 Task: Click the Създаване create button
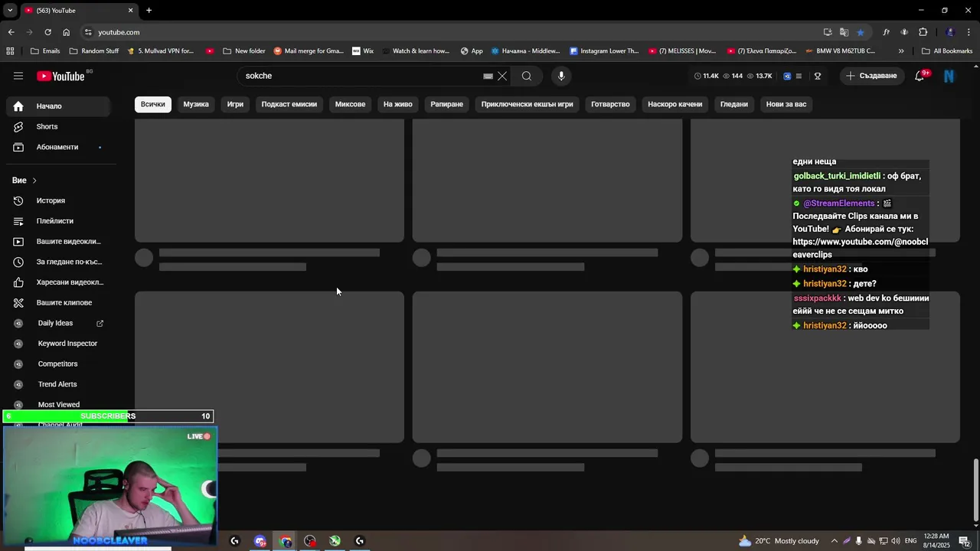click(871, 76)
